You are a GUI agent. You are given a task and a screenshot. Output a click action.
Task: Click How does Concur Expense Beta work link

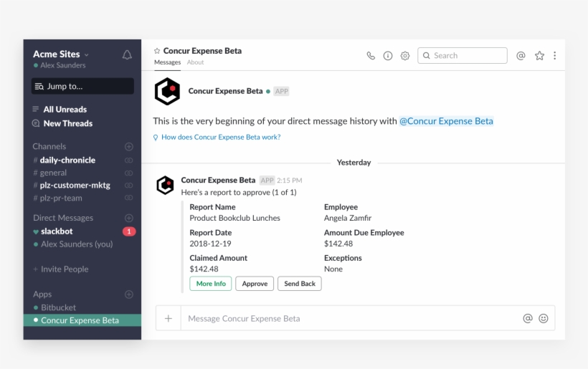click(x=221, y=137)
